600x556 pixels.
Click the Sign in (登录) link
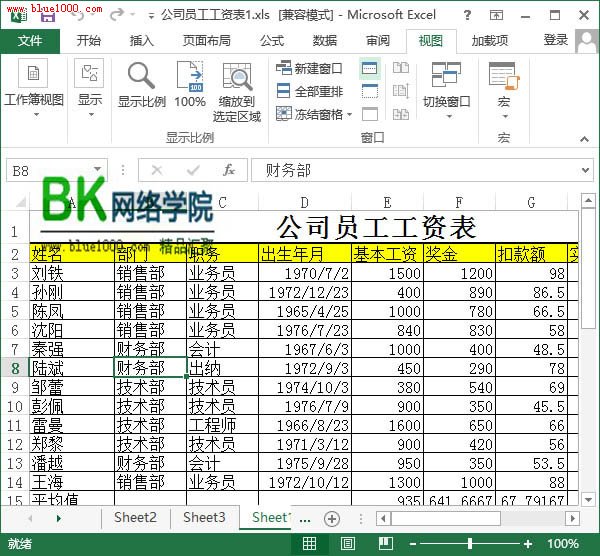click(x=556, y=40)
